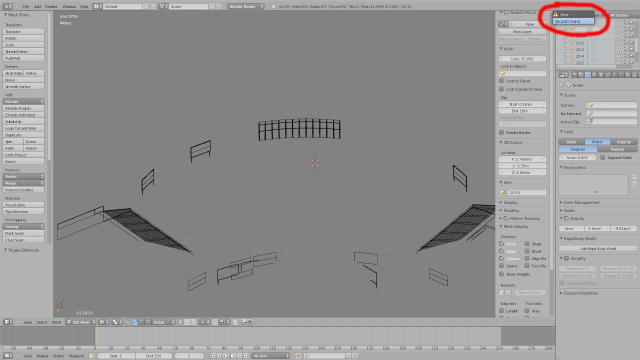
Task: Expand the Shading panel in properties region
Action: point(510,210)
